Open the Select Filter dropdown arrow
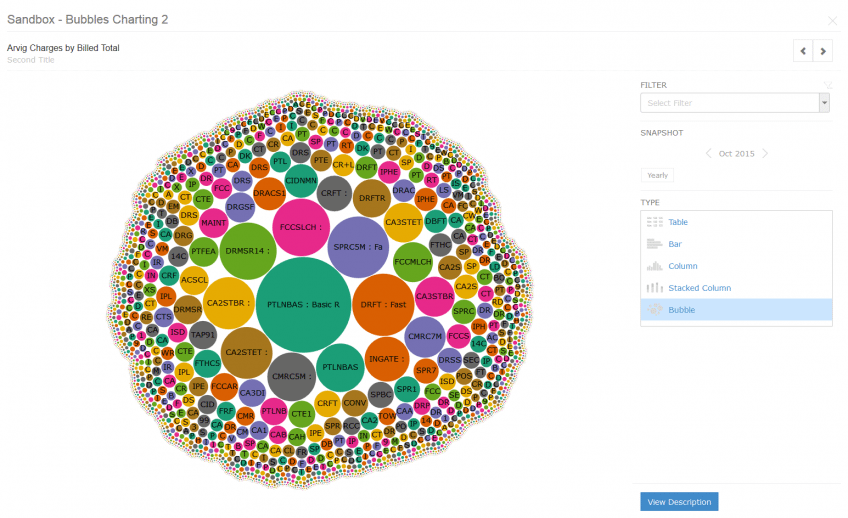848x518 pixels. [824, 103]
